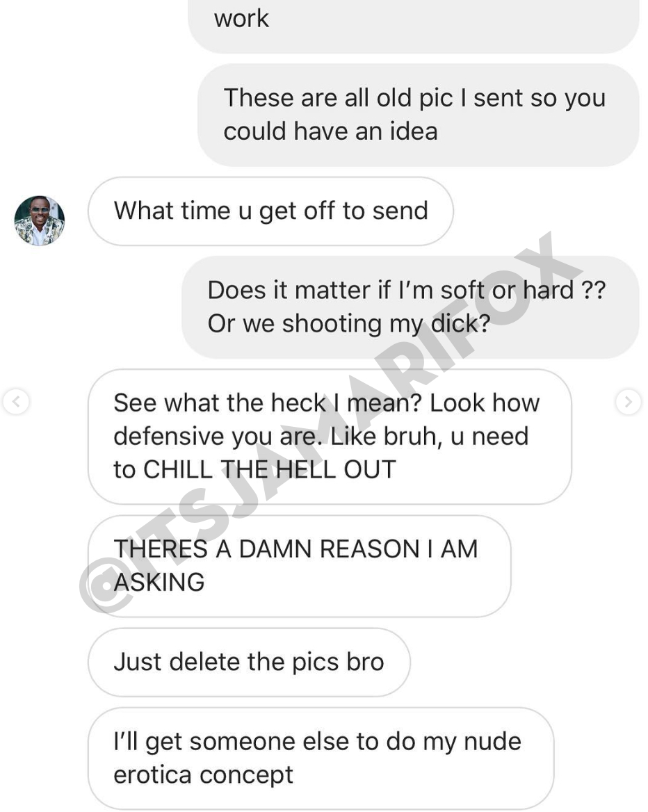Screen dimensions: 648x812
Task: Select the 'See what the heck I mean?' message
Action: [330, 437]
